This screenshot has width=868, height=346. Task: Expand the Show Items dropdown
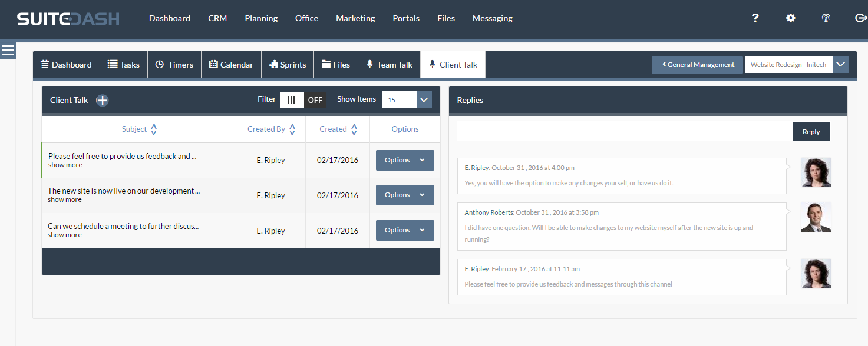click(x=424, y=100)
